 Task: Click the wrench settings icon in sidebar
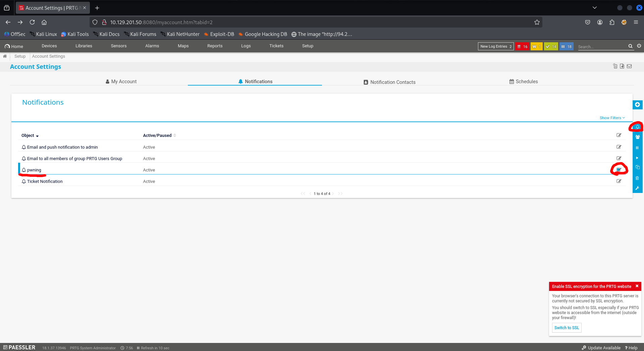(637, 188)
